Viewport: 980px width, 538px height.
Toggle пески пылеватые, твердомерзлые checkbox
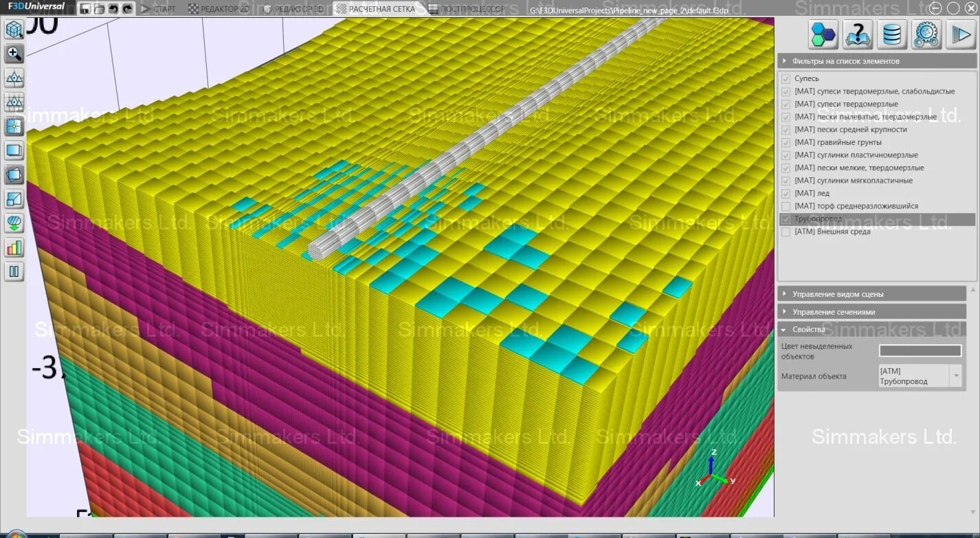tap(786, 117)
